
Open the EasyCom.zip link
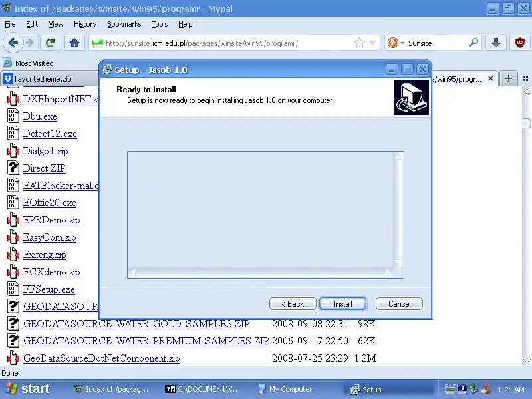coord(49,237)
